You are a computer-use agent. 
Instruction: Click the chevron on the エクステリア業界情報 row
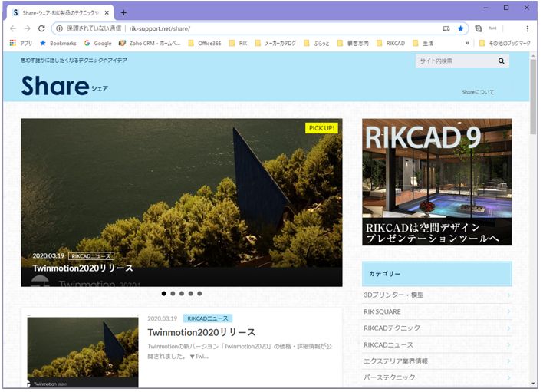(508, 361)
